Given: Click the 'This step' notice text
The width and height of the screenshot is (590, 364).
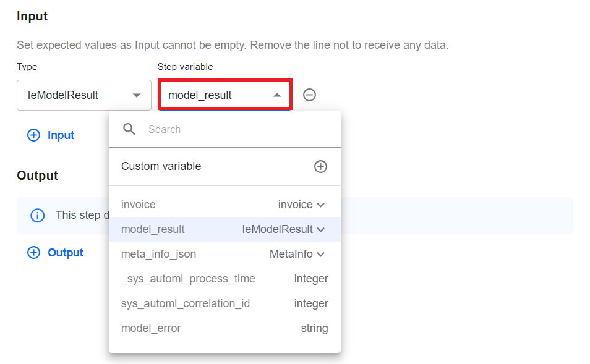Looking at the screenshot, I should click(82, 215).
